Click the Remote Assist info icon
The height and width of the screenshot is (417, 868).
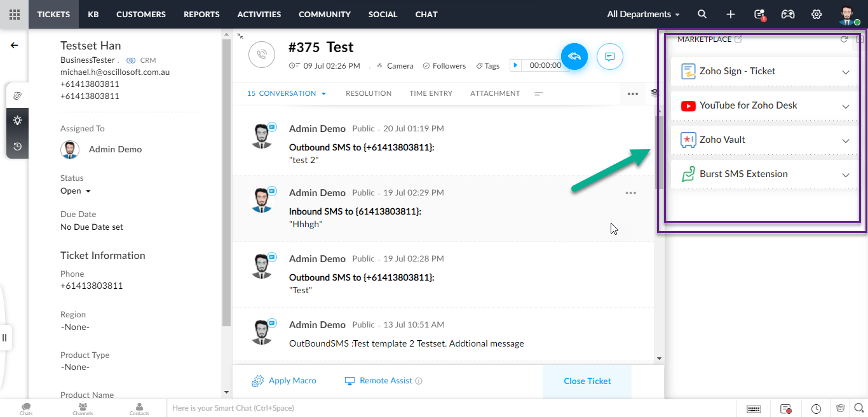pyautogui.click(x=419, y=381)
